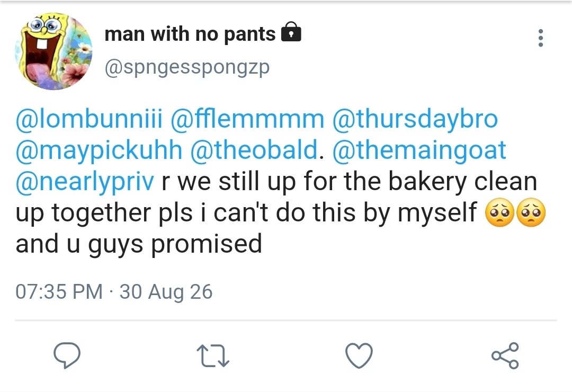Visit the @nearlypriv mention
This screenshot has height=392, width=572.
click(x=85, y=182)
